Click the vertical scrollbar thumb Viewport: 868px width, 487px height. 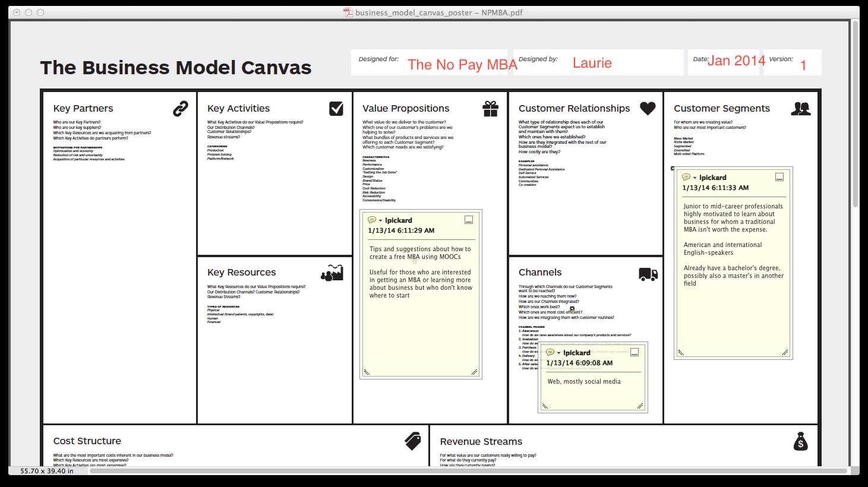tap(856, 114)
